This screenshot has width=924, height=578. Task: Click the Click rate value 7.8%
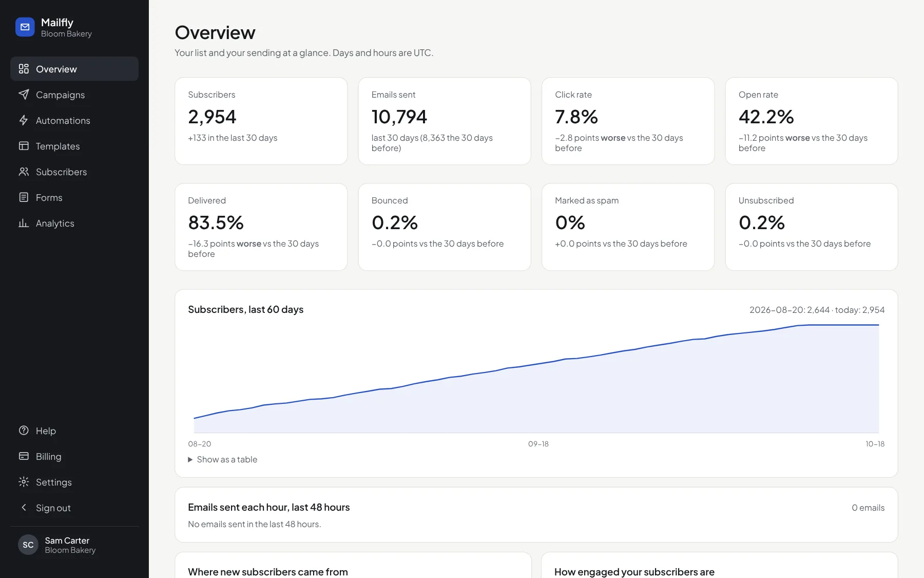point(576,117)
